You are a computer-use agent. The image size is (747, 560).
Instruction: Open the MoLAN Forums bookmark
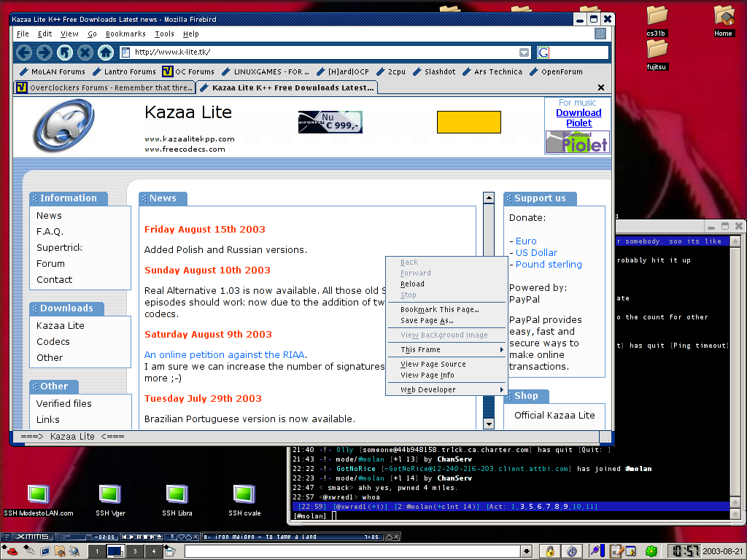coord(53,71)
